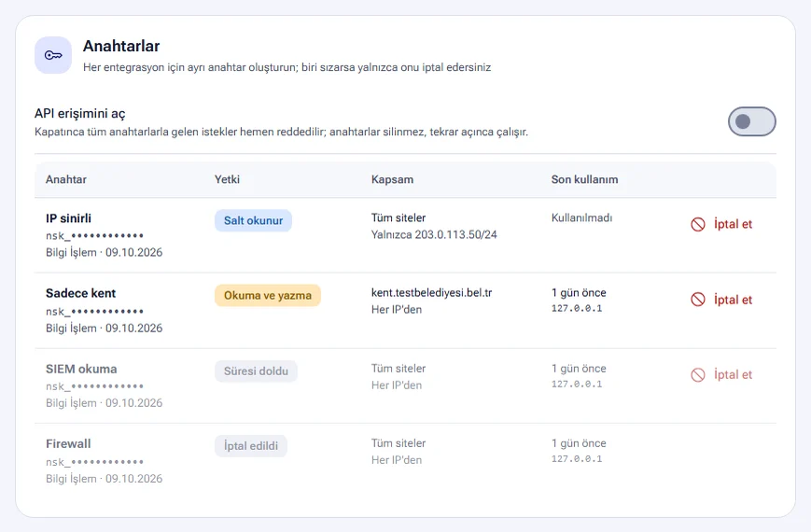Click 1 gün önce in Firewall row
The height and width of the screenshot is (532, 811).
(579, 443)
